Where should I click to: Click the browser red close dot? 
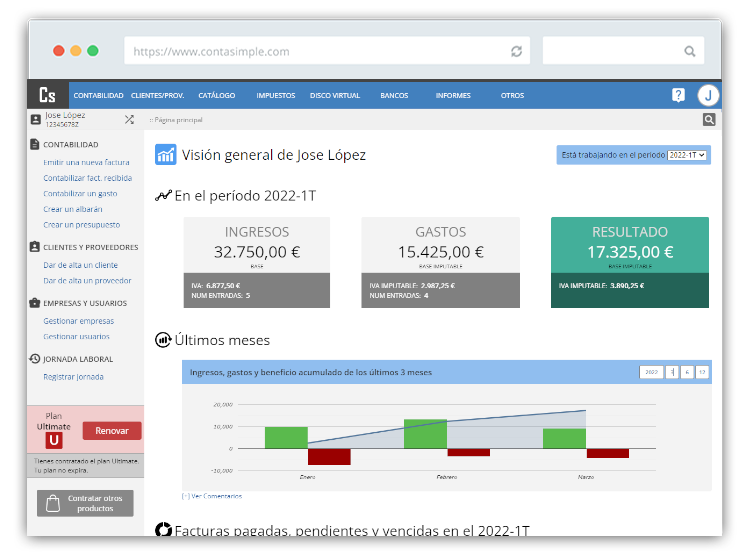pyautogui.click(x=59, y=51)
